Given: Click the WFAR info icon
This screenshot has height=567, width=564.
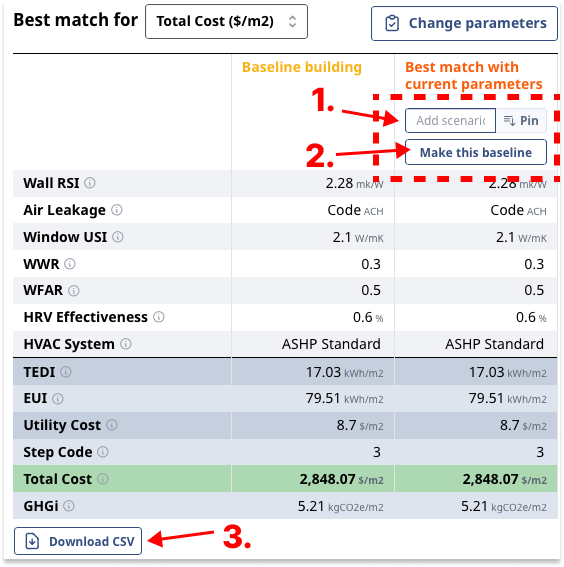Looking at the screenshot, I should coord(73,290).
